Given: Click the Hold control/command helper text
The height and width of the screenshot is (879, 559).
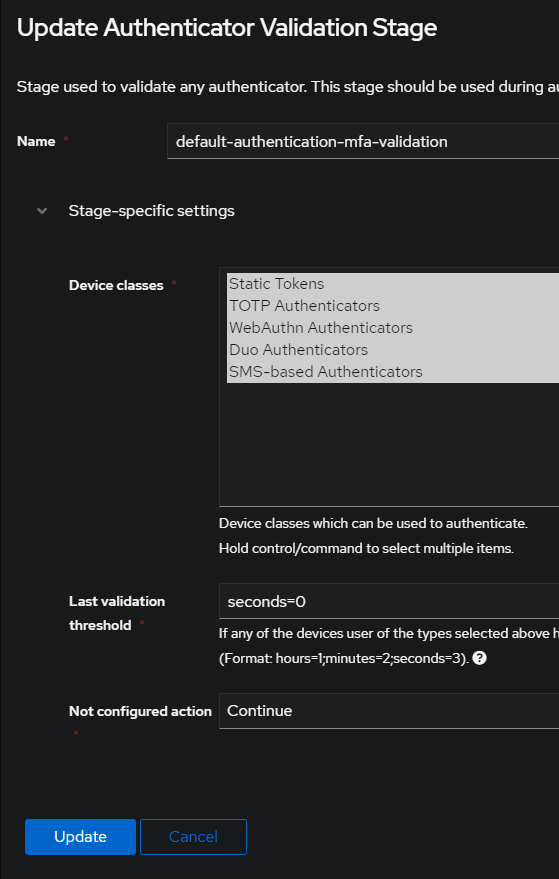Looking at the screenshot, I should click(366, 548).
